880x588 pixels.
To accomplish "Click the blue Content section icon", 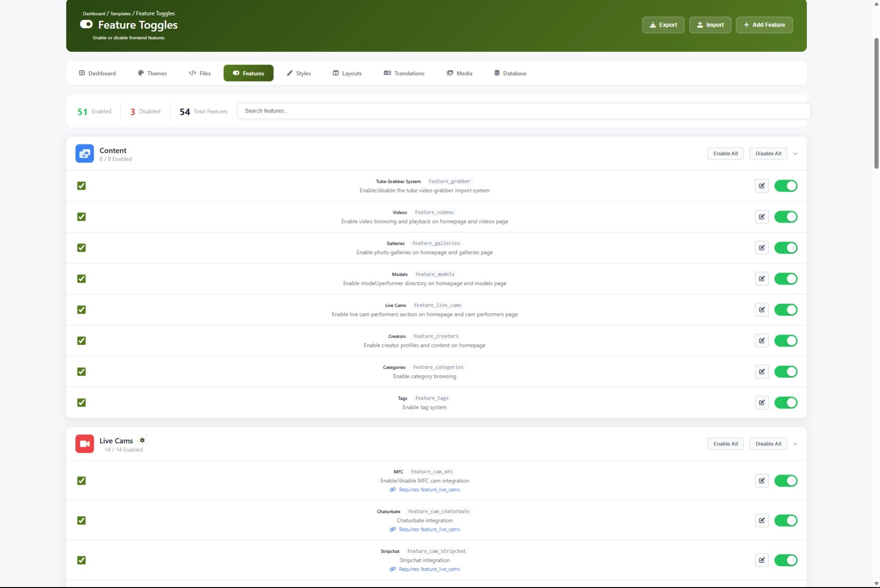I will [84, 154].
